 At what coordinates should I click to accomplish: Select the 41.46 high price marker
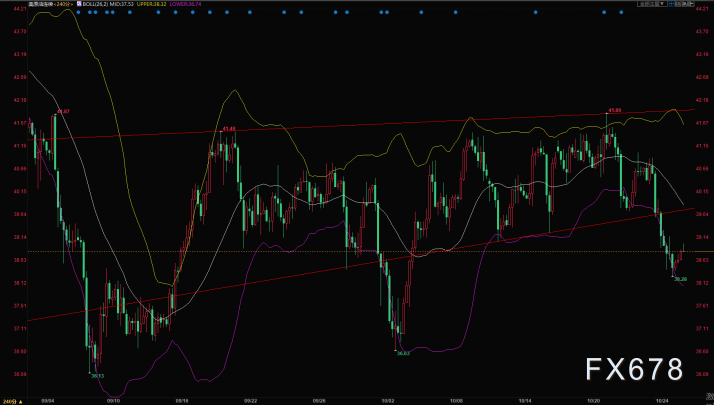pyautogui.click(x=229, y=128)
